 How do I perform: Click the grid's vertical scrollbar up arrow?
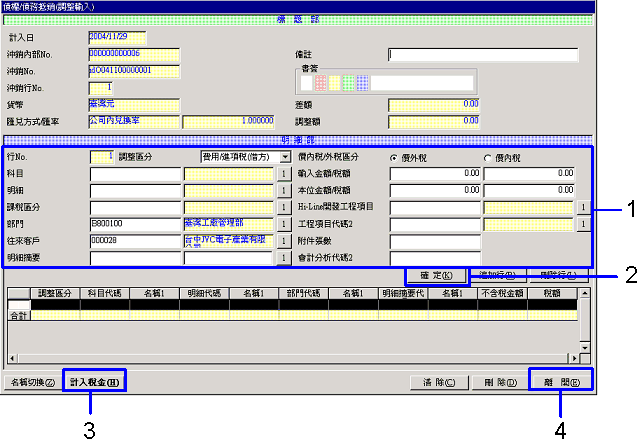point(585,293)
